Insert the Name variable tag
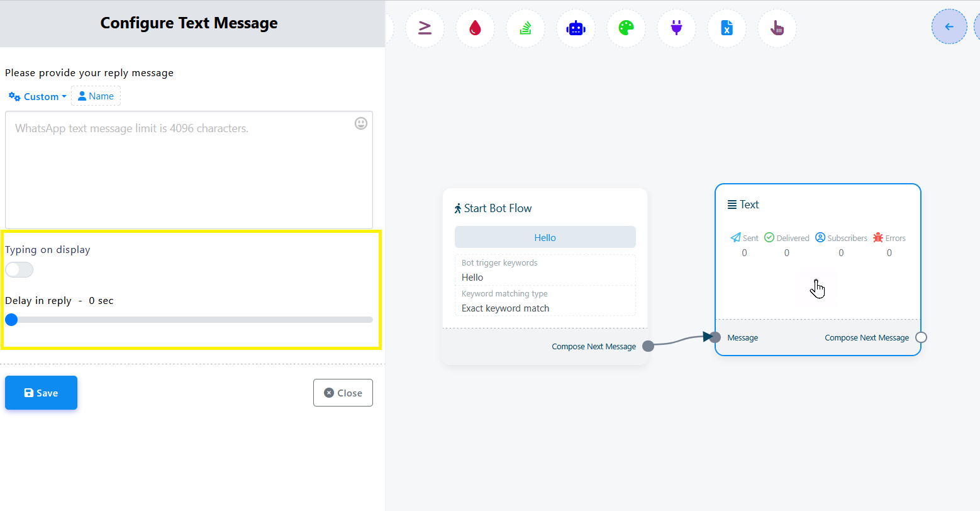Image resolution: width=980 pixels, height=511 pixels. coord(96,96)
